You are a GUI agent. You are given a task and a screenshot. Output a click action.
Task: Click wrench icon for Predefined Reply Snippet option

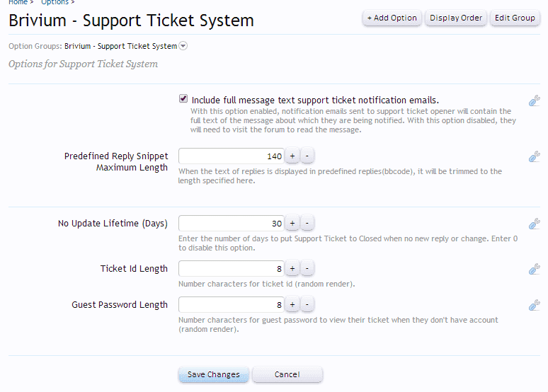point(535,156)
